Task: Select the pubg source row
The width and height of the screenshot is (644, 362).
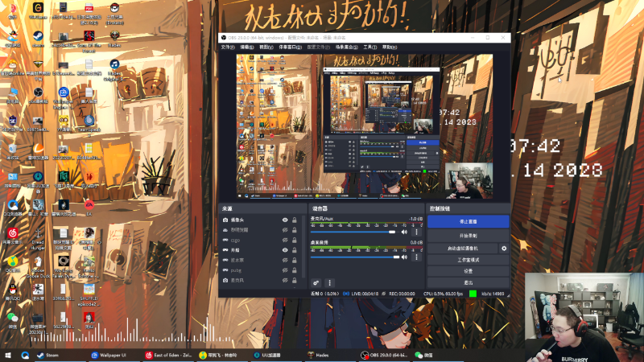Action: click(261, 270)
